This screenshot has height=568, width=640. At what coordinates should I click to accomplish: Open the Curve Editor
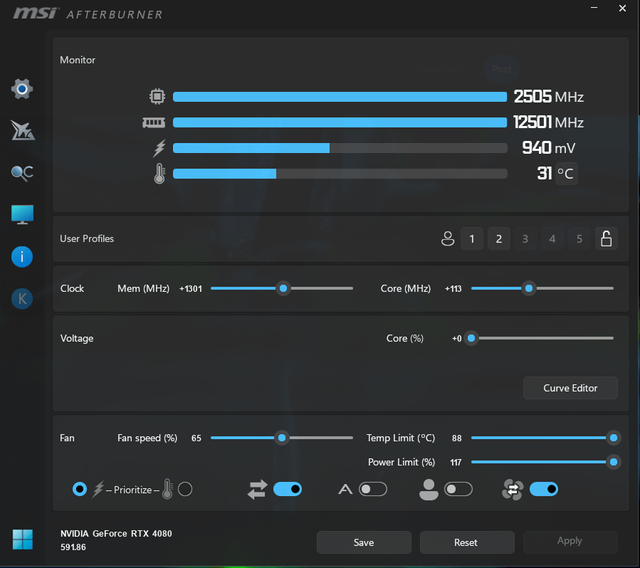pyautogui.click(x=570, y=388)
